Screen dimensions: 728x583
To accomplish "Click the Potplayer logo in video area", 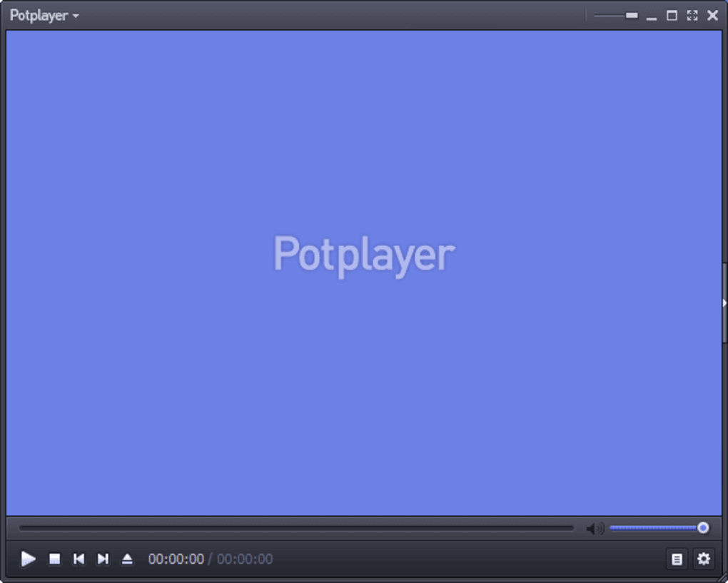I will click(364, 255).
